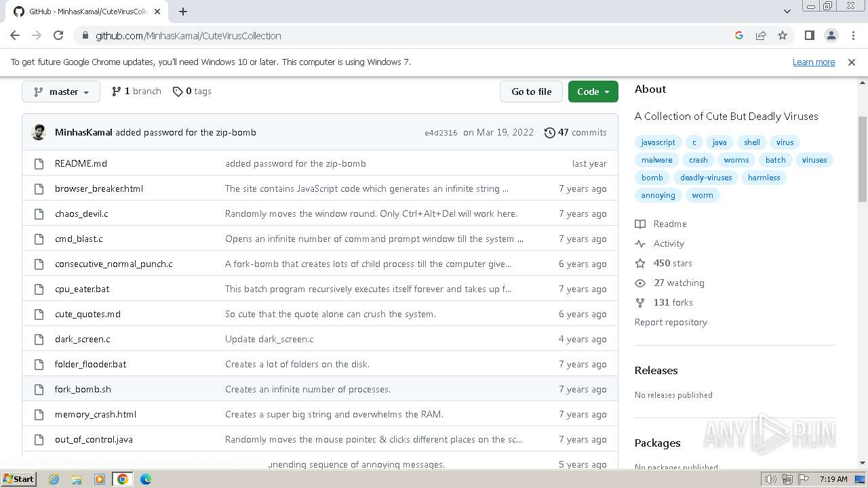The height and width of the screenshot is (488, 868).
Task: Click the bomb topic tag
Action: [x=652, y=178]
